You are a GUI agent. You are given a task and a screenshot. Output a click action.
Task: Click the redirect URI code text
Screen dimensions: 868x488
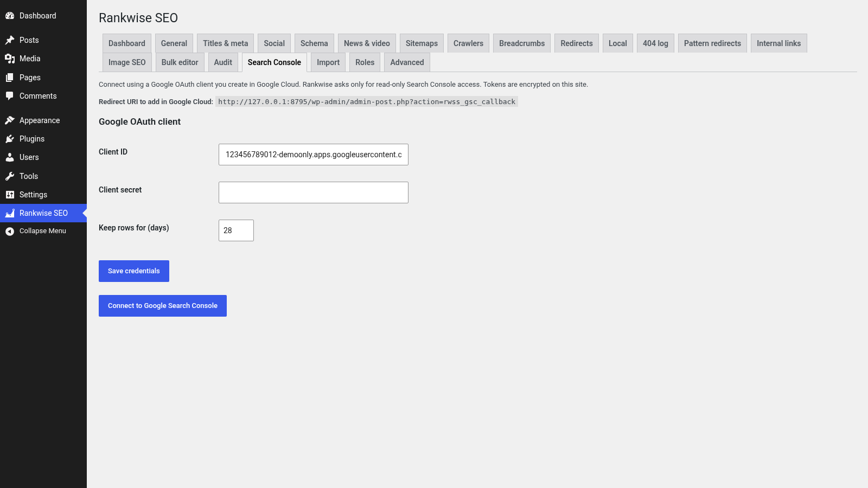(367, 102)
